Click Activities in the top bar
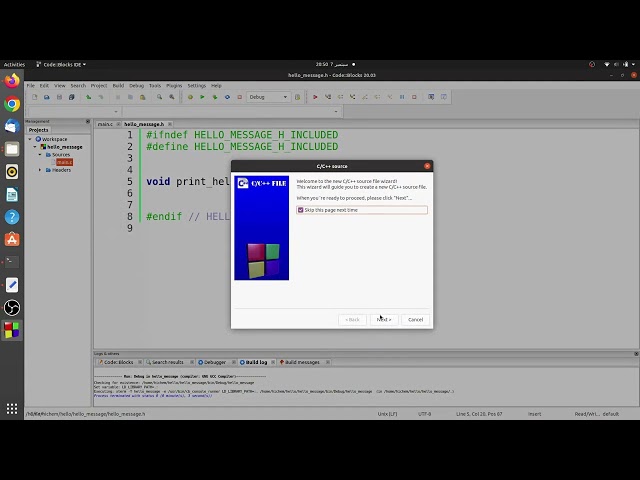 coord(14,64)
